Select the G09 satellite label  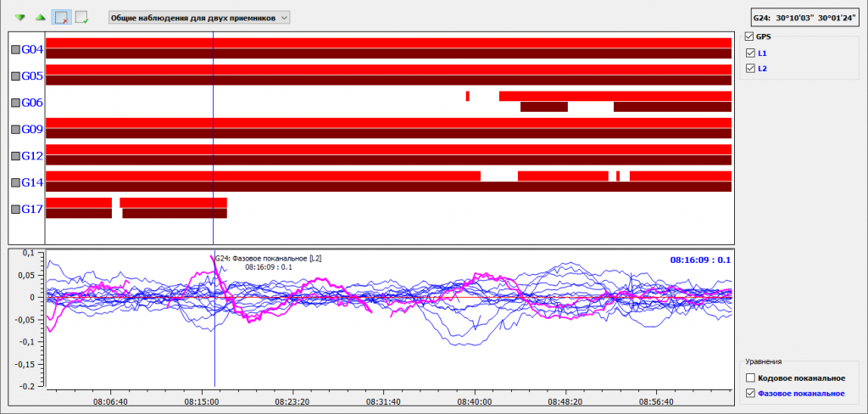pos(32,130)
